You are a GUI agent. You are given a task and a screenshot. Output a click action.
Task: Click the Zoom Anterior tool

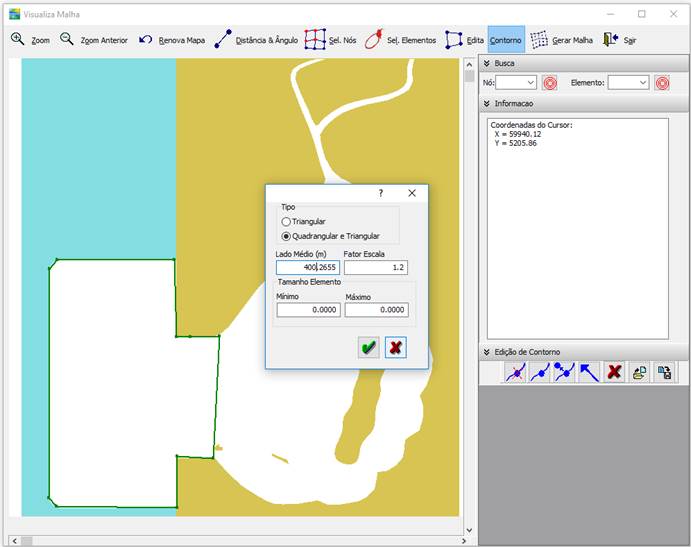pyautogui.click(x=93, y=40)
